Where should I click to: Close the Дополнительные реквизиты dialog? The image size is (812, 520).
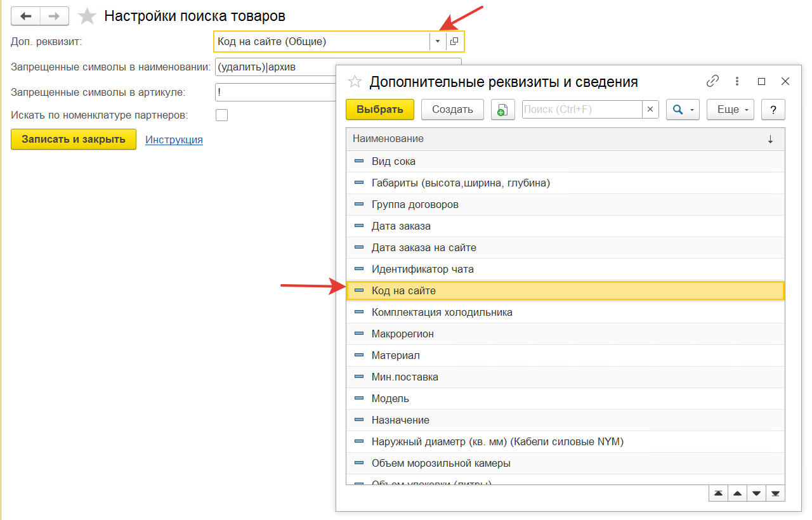tap(785, 81)
